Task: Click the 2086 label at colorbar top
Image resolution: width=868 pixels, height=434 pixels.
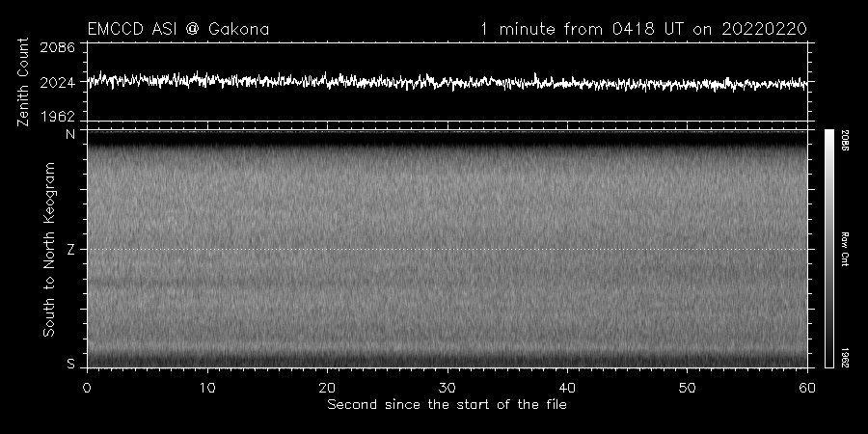Action: click(845, 140)
